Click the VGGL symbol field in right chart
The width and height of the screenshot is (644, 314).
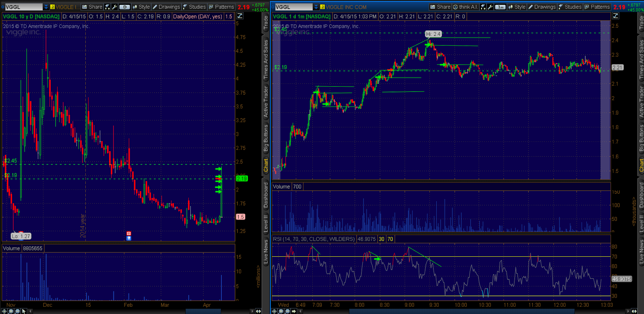click(x=293, y=7)
